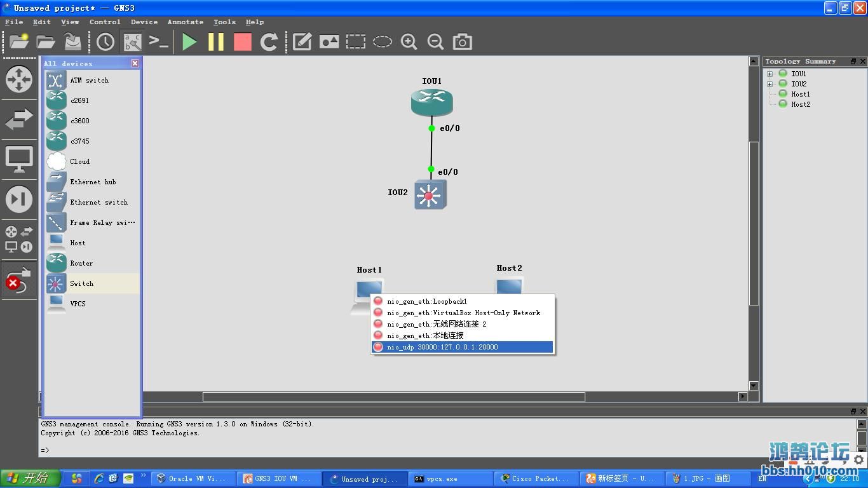
Task: Select Host2 in Topology Summary
Action: pos(800,104)
